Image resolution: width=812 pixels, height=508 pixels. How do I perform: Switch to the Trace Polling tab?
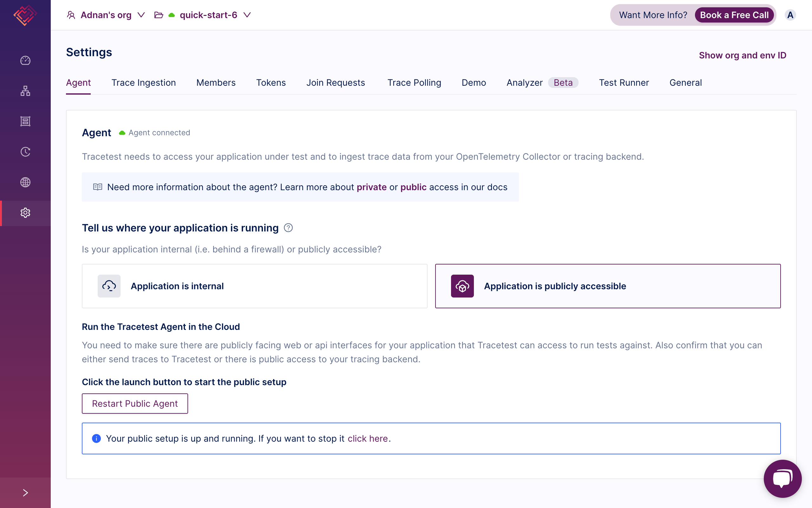click(414, 83)
